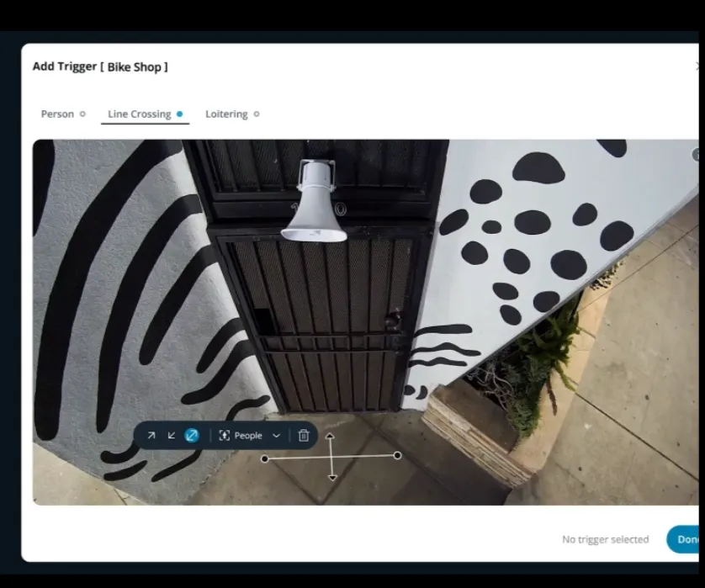Click the partially visible icon at preview's top-right
Viewport: 705px width, 588px height.
[x=696, y=155]
